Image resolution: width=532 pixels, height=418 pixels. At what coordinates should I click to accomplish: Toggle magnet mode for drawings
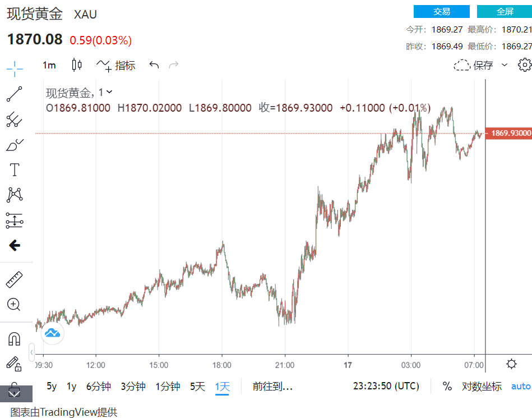(15, 339)
